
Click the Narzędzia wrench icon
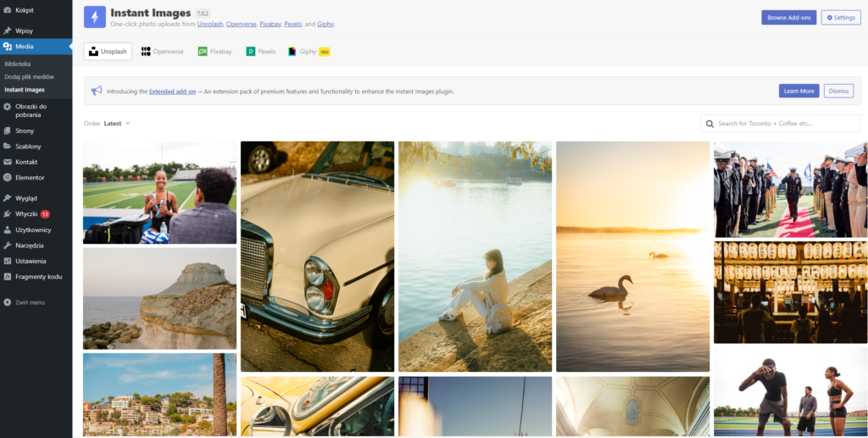tap(8, 246)
